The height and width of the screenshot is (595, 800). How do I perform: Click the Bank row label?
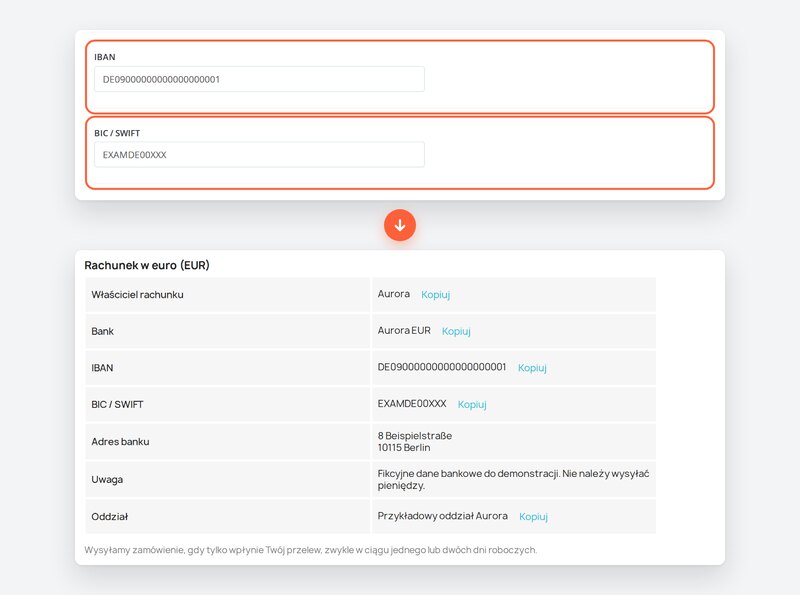pos(103,331)
